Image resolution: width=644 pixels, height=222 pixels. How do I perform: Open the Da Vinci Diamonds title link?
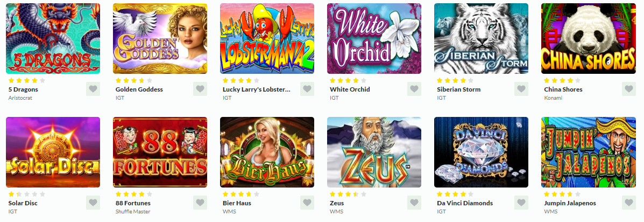465,203
